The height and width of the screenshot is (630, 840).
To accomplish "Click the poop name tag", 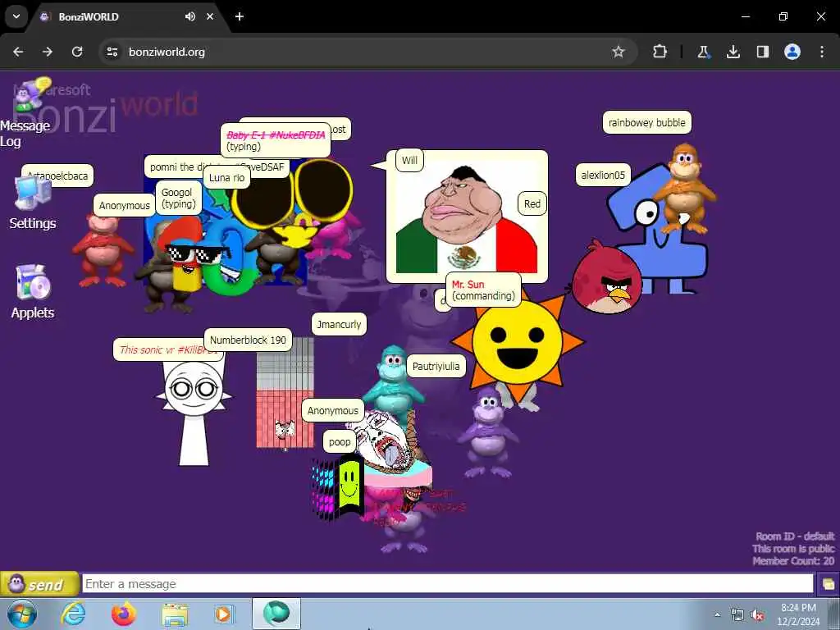I will point(340,442).
